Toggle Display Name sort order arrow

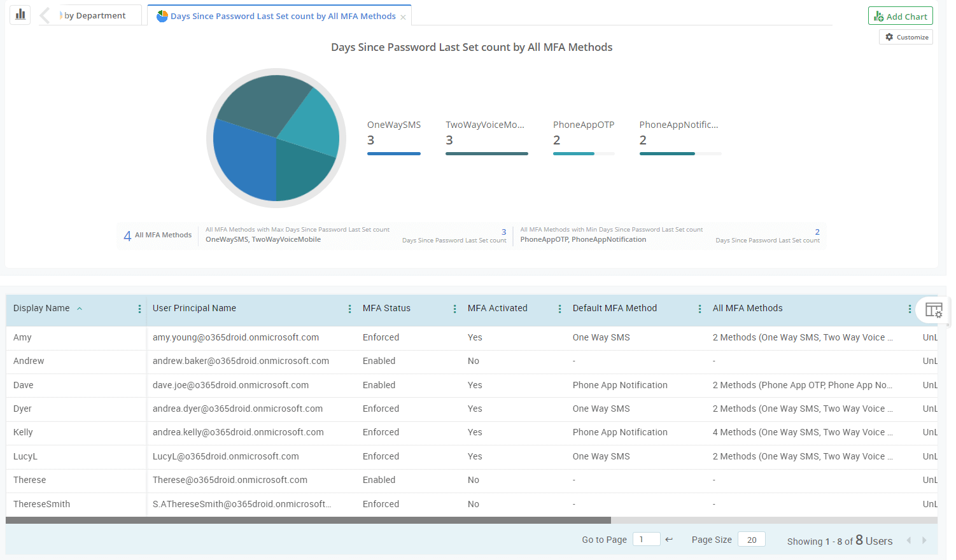point(80,309)
